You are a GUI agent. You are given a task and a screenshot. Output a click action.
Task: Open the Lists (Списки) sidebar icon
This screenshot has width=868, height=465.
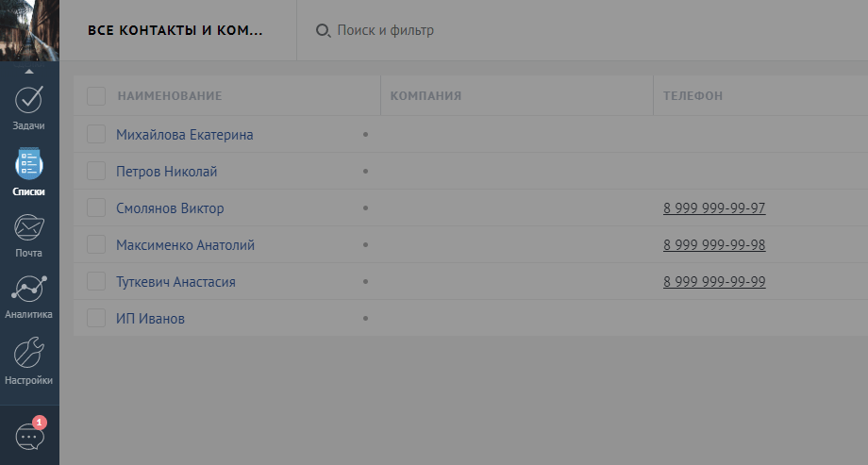[x=29, y=164]
